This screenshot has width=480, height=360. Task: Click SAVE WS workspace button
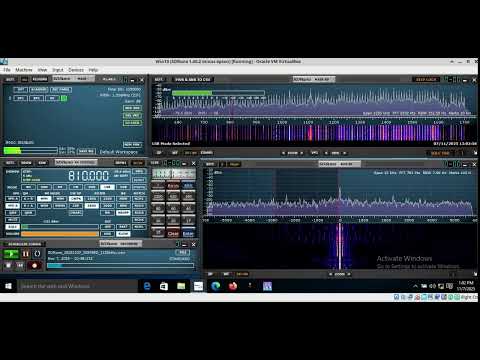[86, 151]
